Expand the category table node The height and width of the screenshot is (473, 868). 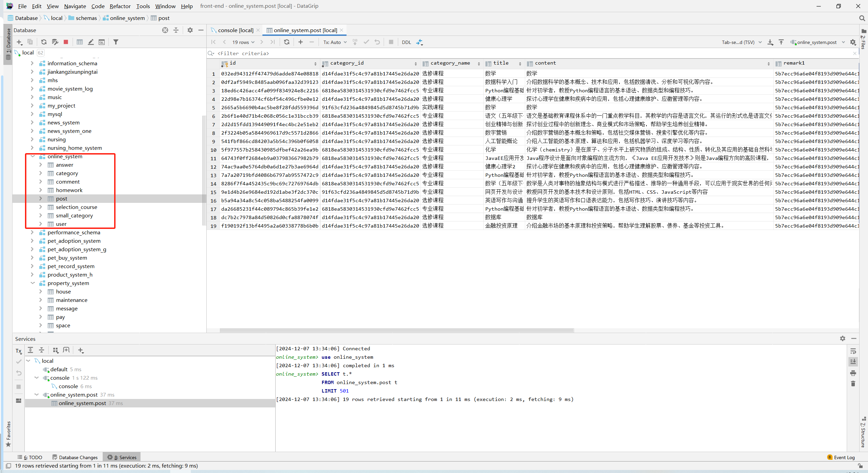pyautogui.click(x=41, y=173)
